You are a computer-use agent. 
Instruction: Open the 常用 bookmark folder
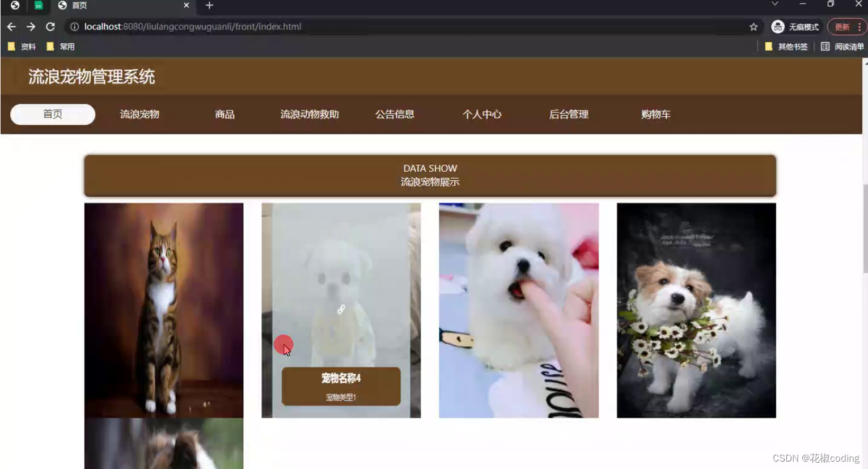(61, 47)
